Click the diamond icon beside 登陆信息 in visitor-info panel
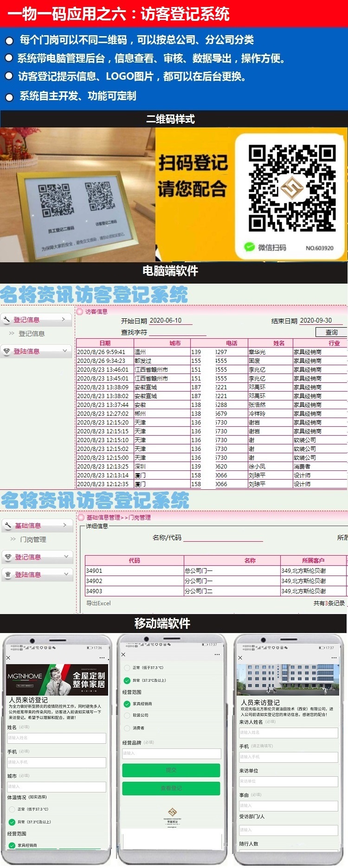 [7, 351]
